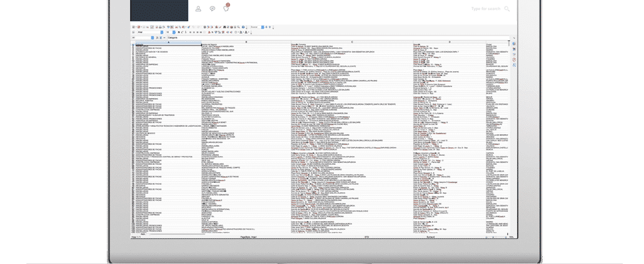This screenshot has height=264, width=644.
Task: Select column header D
Action: [x=450, y=42]
